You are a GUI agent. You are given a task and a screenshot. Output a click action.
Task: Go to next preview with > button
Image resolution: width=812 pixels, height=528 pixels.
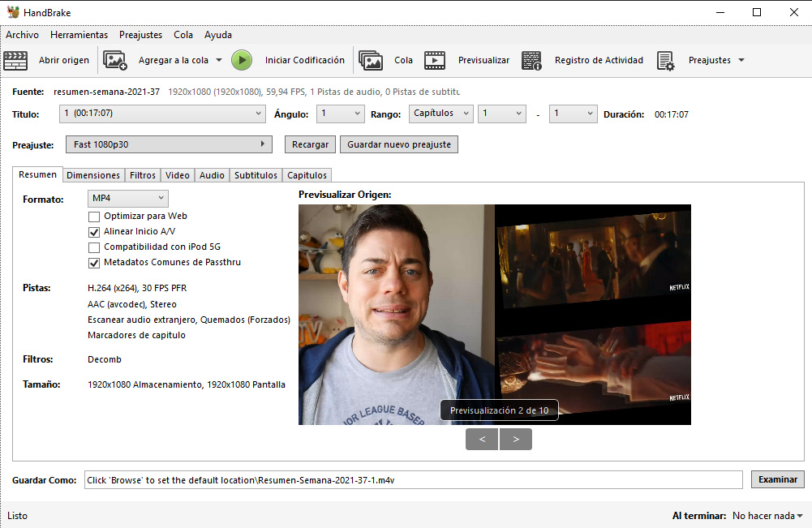(515, 439)
